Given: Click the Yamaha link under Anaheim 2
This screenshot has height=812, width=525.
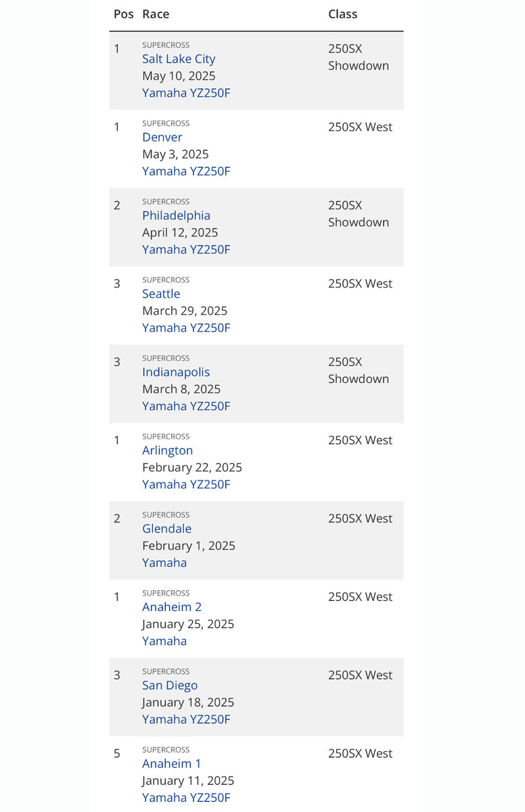Looking at the screenshot, I should [x=164, y=641].
